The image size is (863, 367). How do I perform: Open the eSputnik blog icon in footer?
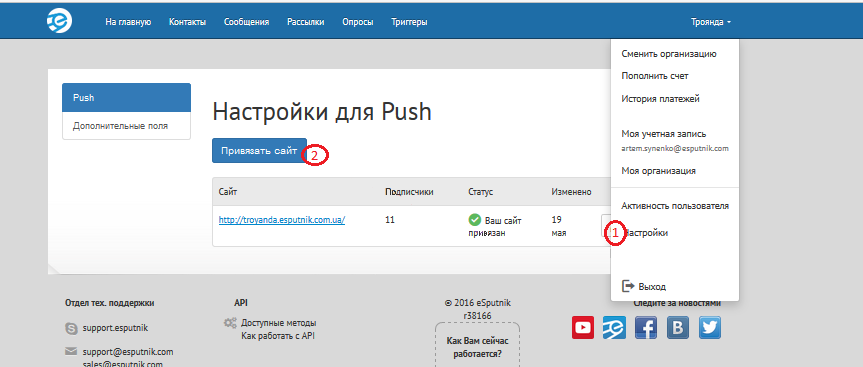[x=614, y=328]
